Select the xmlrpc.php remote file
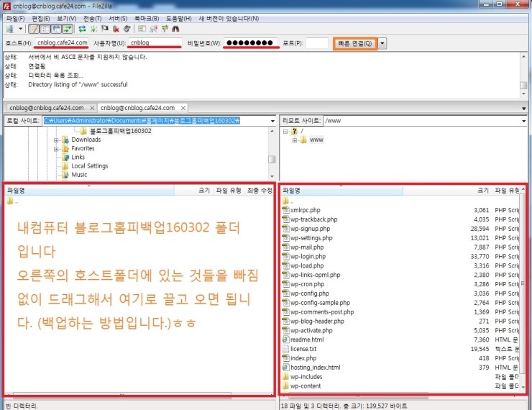The width and height of the screenshot is (532, 410). click(305, 211)
